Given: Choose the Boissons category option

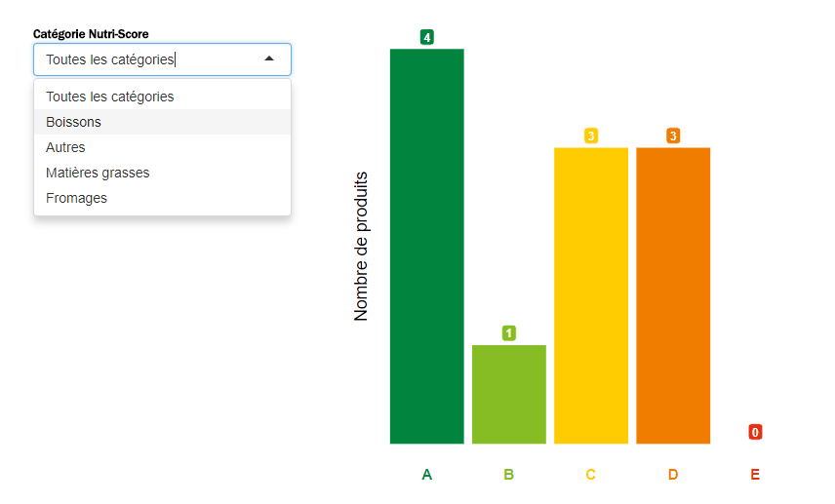Looking at the screenshot, I should [74, 122].
